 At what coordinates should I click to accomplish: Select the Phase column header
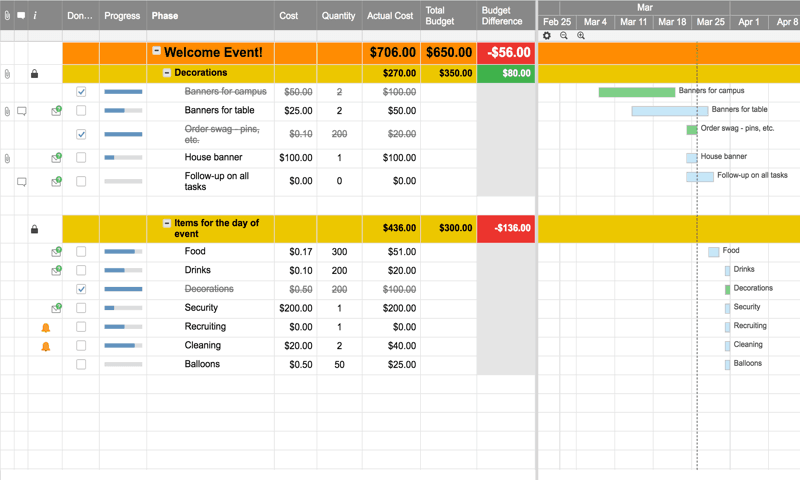pyautogui.click(x=210, y=16)
